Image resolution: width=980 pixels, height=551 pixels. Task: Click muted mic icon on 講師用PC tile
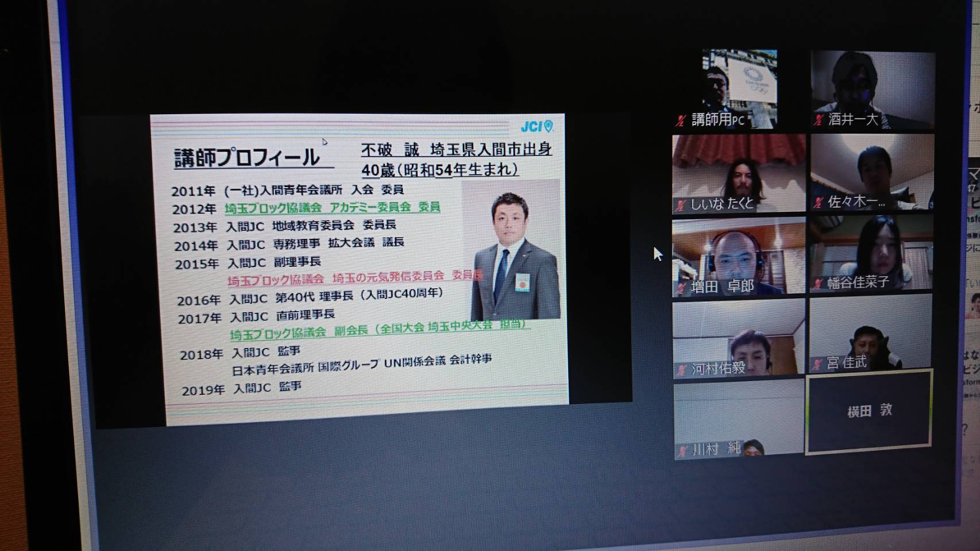(x=681, y=121)
